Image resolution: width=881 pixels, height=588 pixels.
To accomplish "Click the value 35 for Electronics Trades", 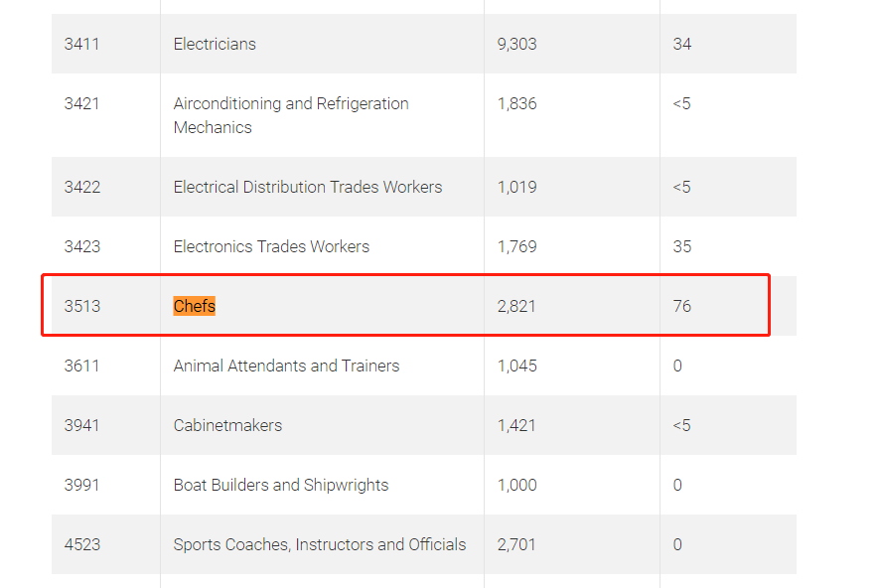I will (x=682, y=246).
